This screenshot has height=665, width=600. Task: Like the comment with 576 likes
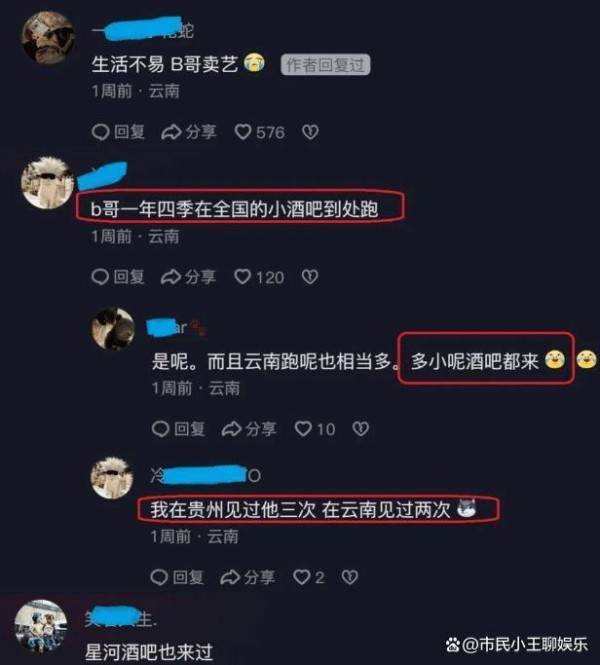(260, 132)
